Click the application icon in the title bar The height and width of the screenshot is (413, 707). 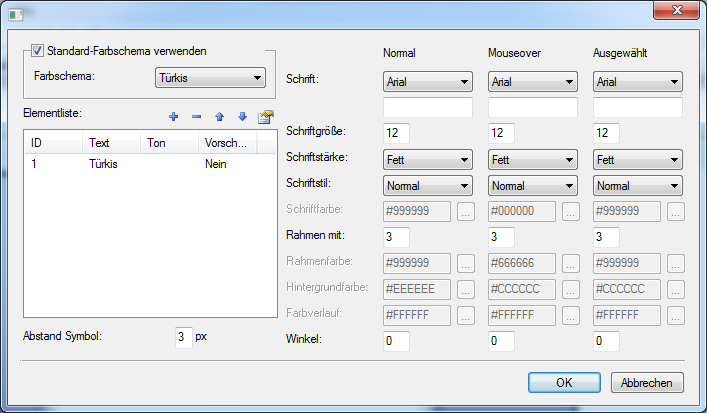click(x=16, y=15)
